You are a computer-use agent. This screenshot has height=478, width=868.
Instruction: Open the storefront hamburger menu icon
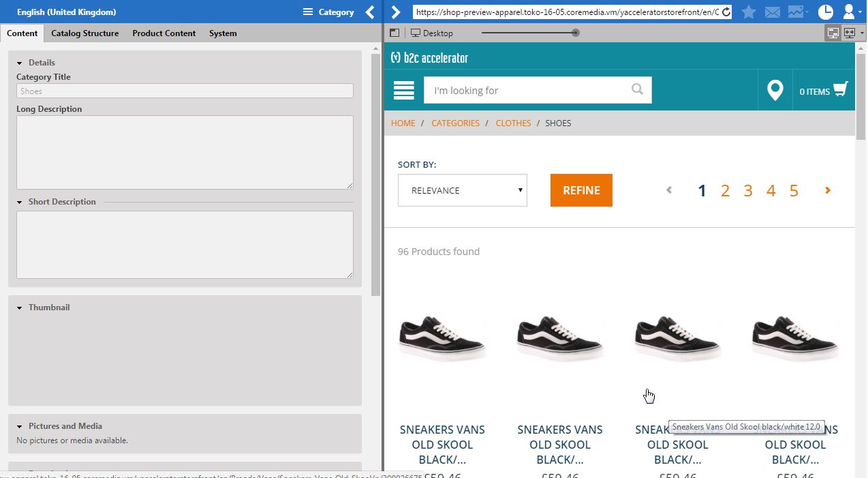[x=403, y=89]
